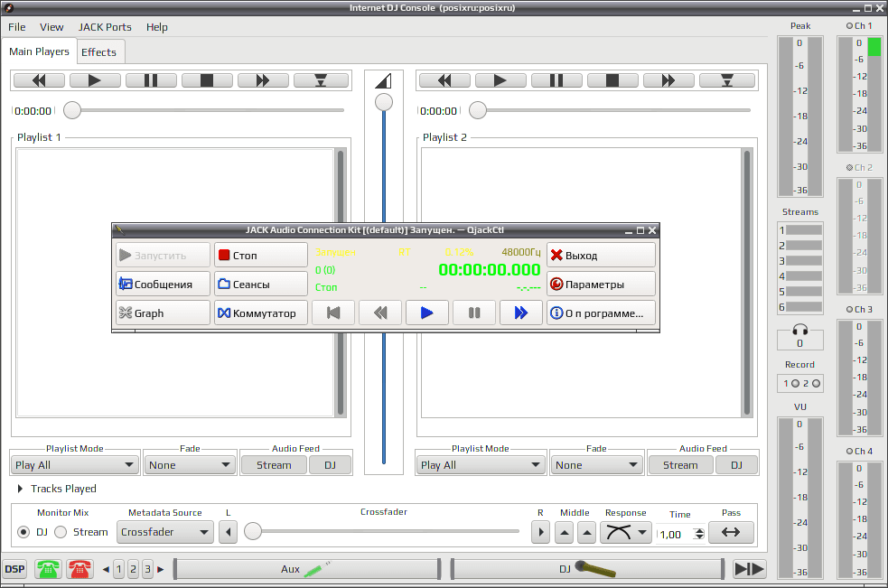This screenshot has width=888, height=588.
Task: Click fast forward on the Playlist 2 player
Action: 668,80
